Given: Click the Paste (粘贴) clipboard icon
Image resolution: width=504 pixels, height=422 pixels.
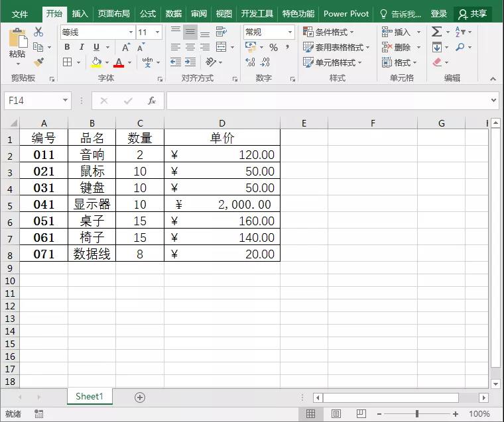Looking at the screenshot, I should (17, 38).
